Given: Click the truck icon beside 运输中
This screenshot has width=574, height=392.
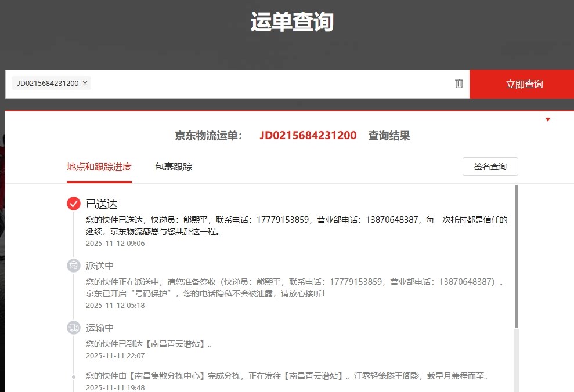Looking at the screenshot, I should [x=74, y=328].
